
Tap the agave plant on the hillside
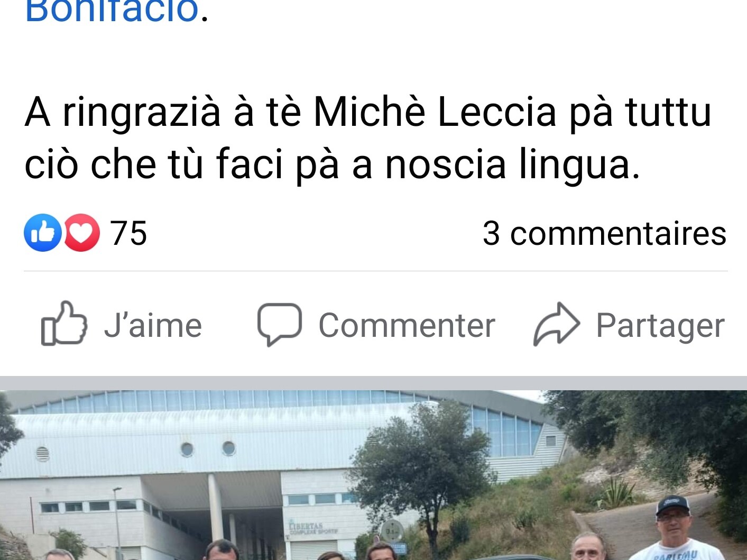tap(617, 493)
